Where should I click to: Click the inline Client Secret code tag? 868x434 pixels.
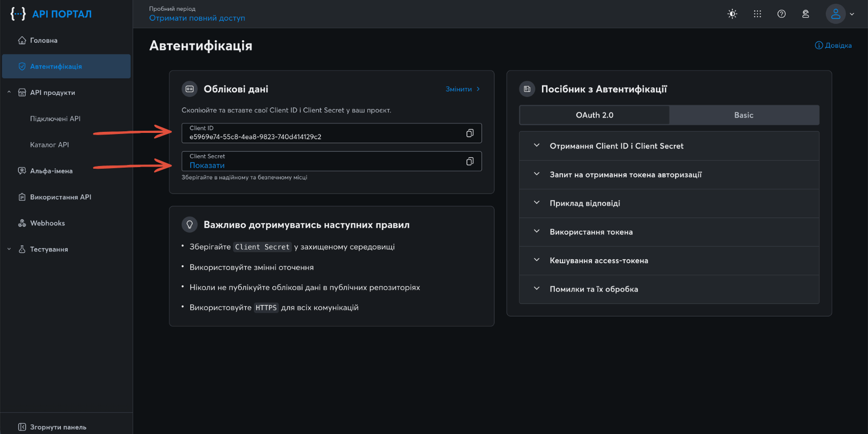coord(263,247)
